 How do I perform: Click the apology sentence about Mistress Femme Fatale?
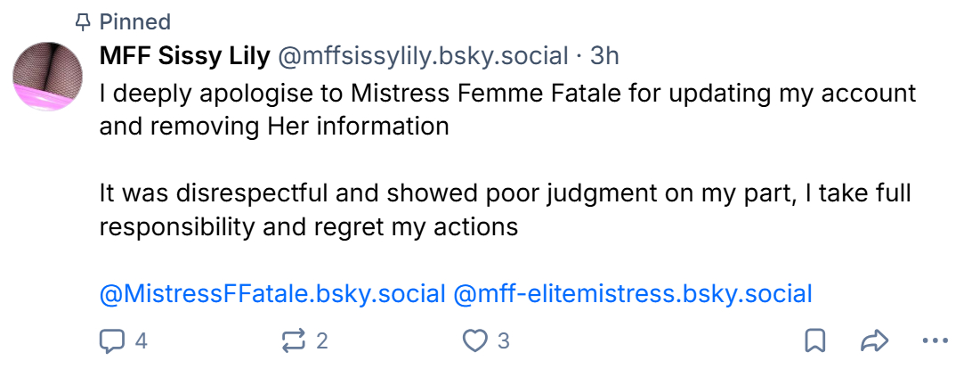click(507, 94)
